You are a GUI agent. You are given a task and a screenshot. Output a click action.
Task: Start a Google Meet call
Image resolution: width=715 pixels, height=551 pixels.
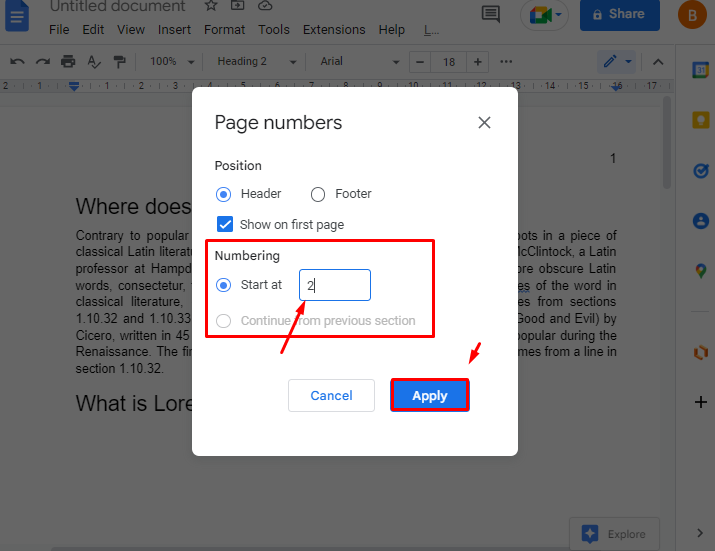click(540, 16)
